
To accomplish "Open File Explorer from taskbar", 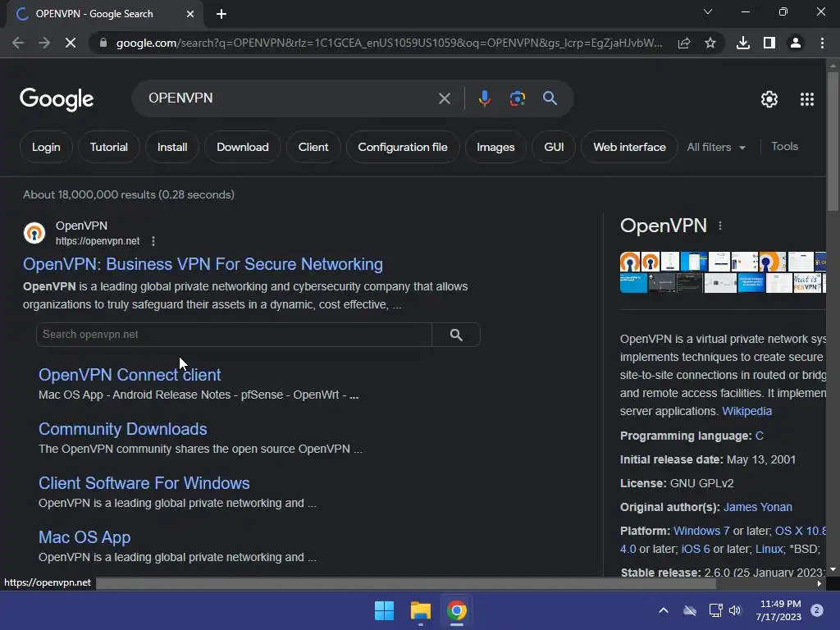I will pyautogui.click(x=421, y=610).
